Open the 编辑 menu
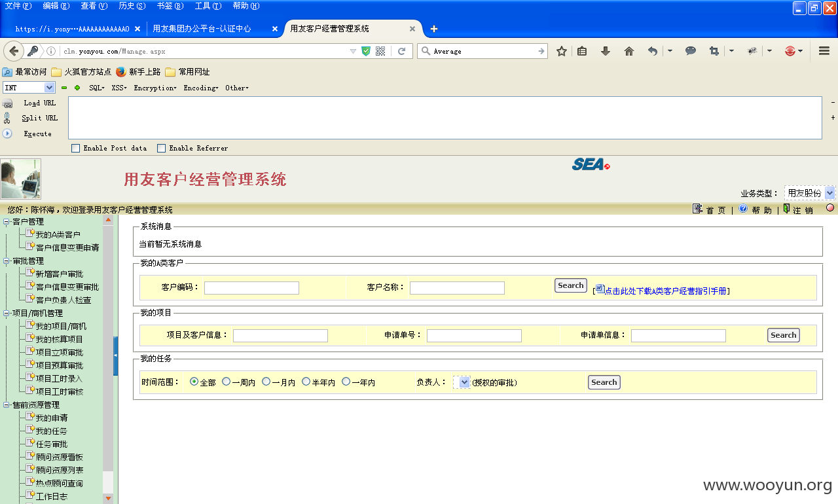838x504 pixels. click(56, 6)
